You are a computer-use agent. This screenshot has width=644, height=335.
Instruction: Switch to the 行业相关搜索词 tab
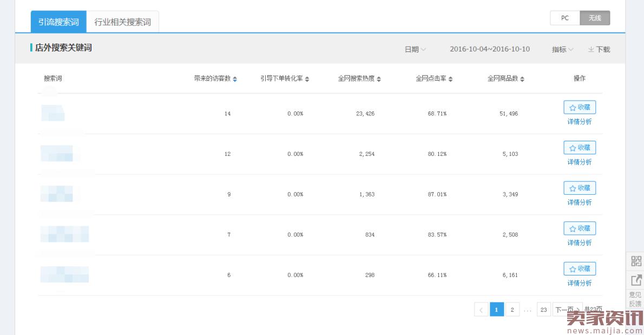pyautogui.click(x=123, y=22)
